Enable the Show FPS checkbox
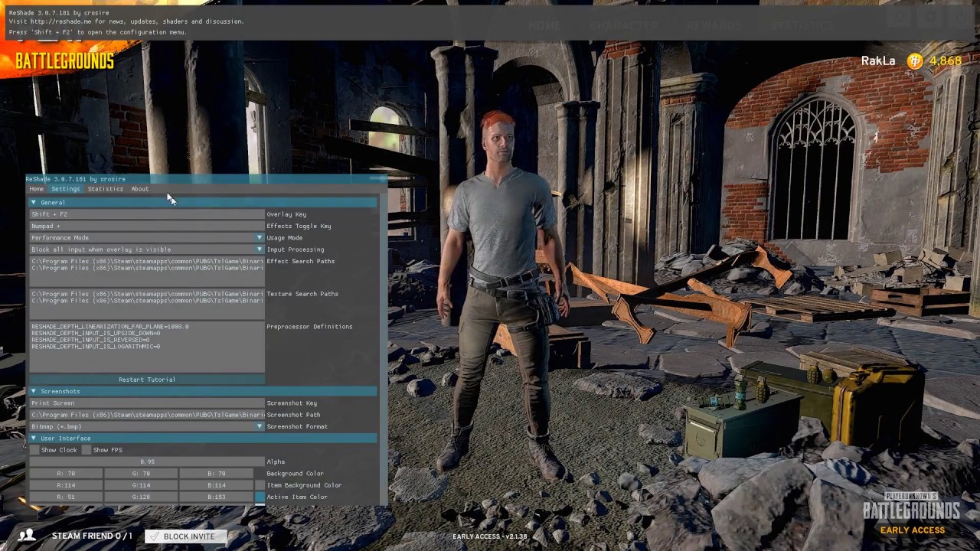The width and height of the screenshot is (980, 551). [87, 450]
